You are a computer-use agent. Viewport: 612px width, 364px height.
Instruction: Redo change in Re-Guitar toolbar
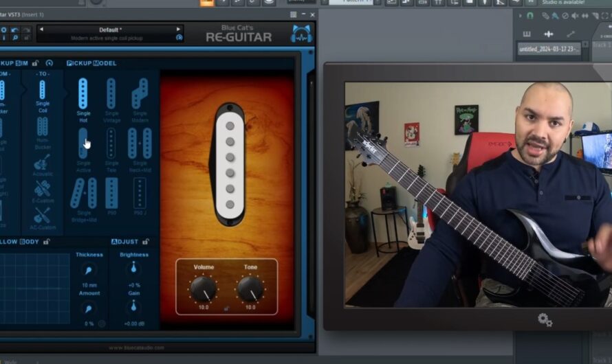tap(26, 30)
